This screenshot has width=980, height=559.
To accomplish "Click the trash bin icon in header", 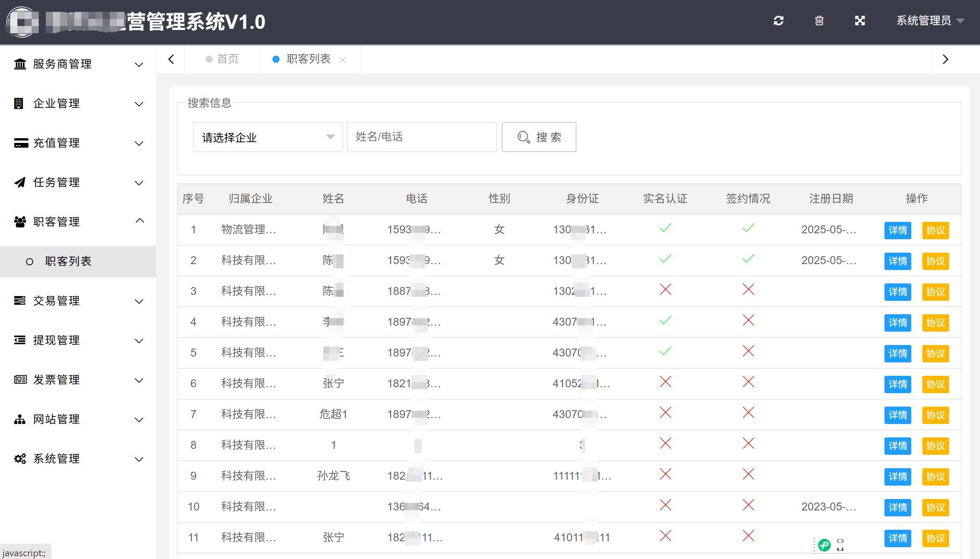I will 819,21.
